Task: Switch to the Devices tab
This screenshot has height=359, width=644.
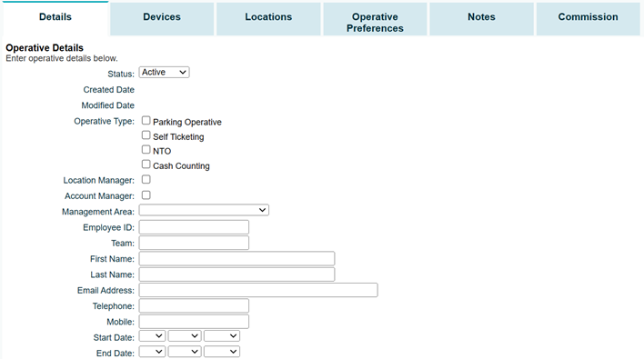Action: tap(162, 19)
